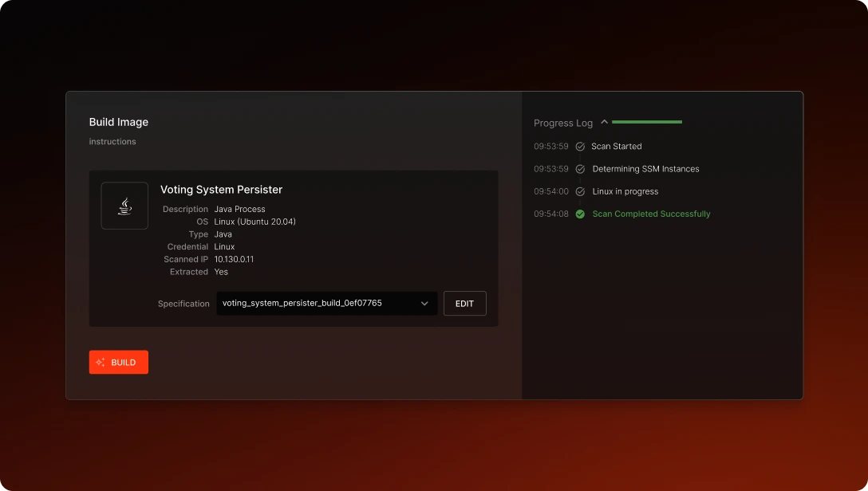Click the checkmark beside Determining SSM Instances
Viewport: 868px width, 491px height.
click(x=579, y=168)
